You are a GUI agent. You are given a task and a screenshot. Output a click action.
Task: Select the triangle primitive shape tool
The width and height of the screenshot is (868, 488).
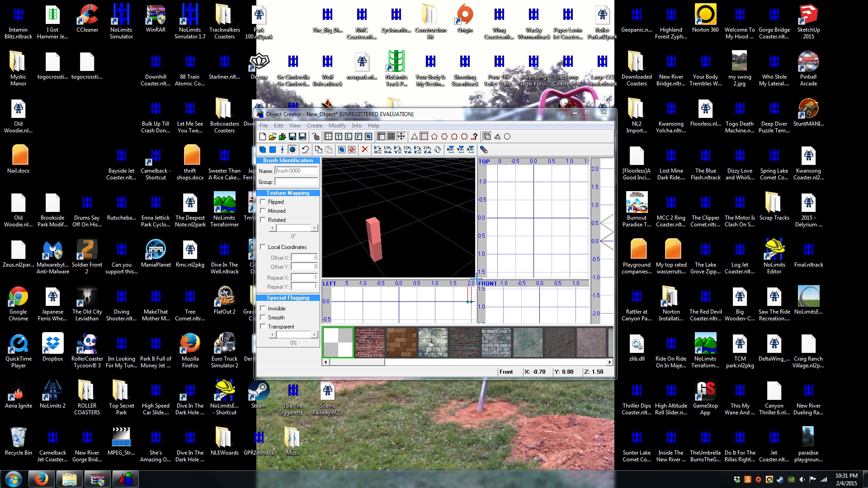(x=414, y=136)
